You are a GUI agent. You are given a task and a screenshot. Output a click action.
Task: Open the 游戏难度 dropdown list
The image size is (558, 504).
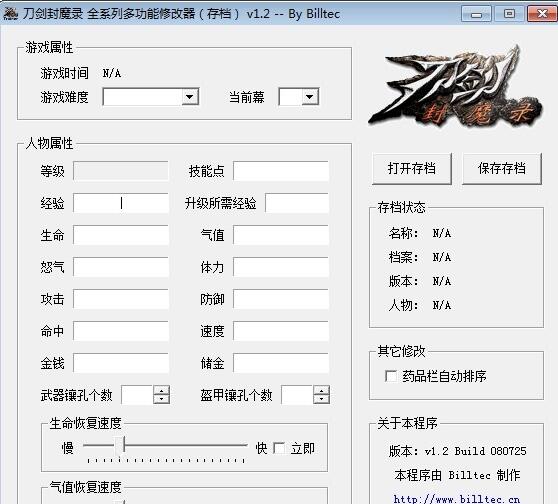(190, 97)
